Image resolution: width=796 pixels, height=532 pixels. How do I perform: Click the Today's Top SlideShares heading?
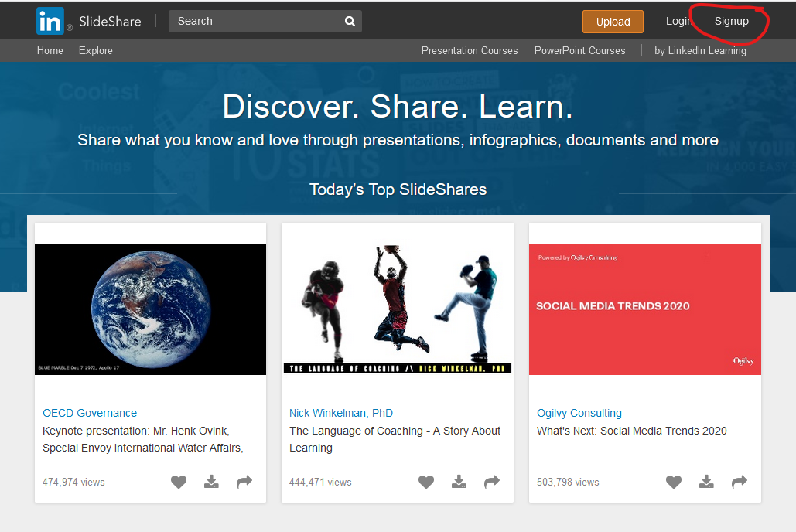(x=398, y=189)
